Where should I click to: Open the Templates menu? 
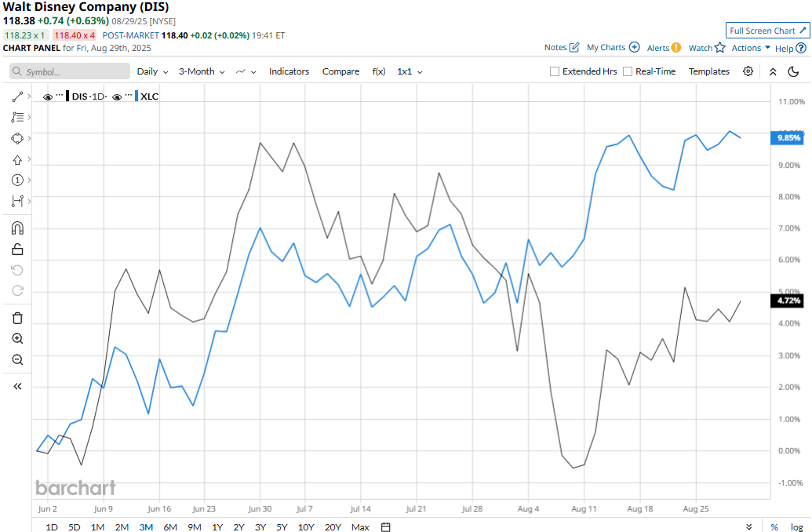pyautogui.click(x=709, y=71)
